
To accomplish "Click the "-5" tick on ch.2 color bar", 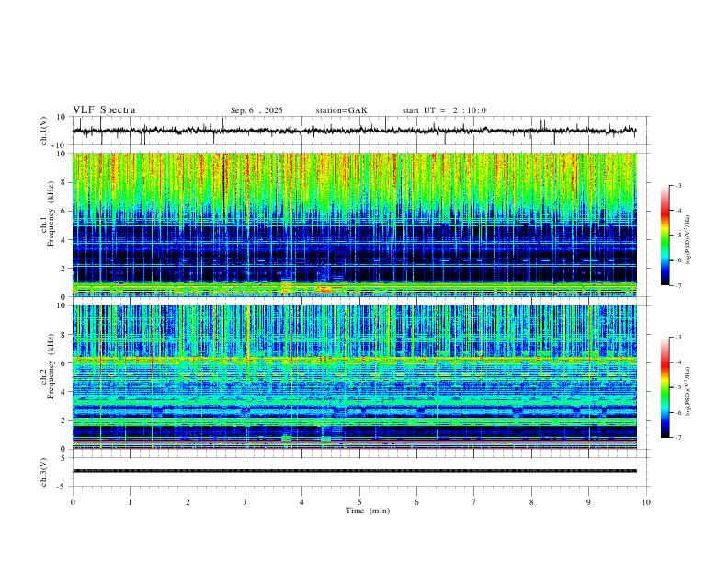I will [677, 387].
